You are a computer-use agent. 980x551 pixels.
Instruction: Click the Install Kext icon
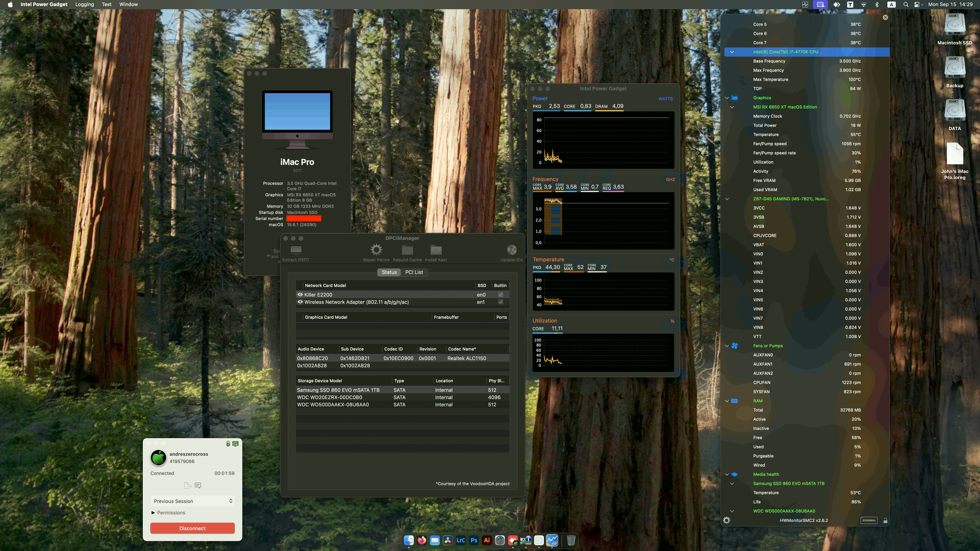(x=436, y=250)
